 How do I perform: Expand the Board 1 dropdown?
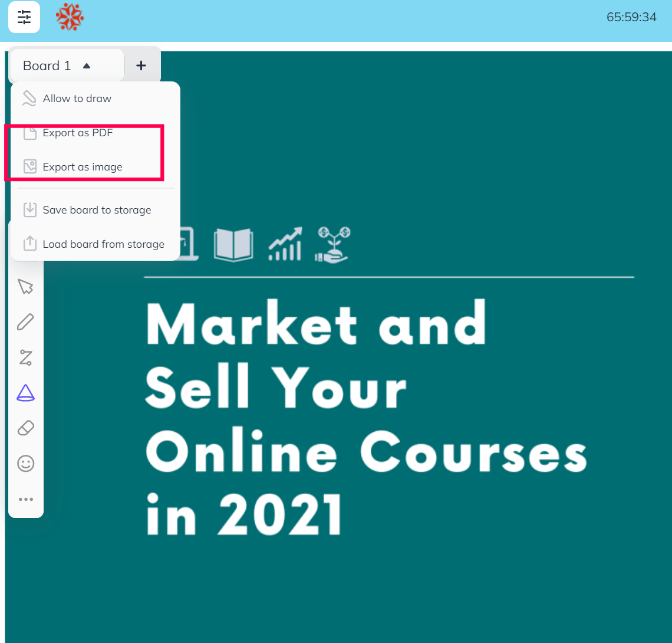[67, 65]
